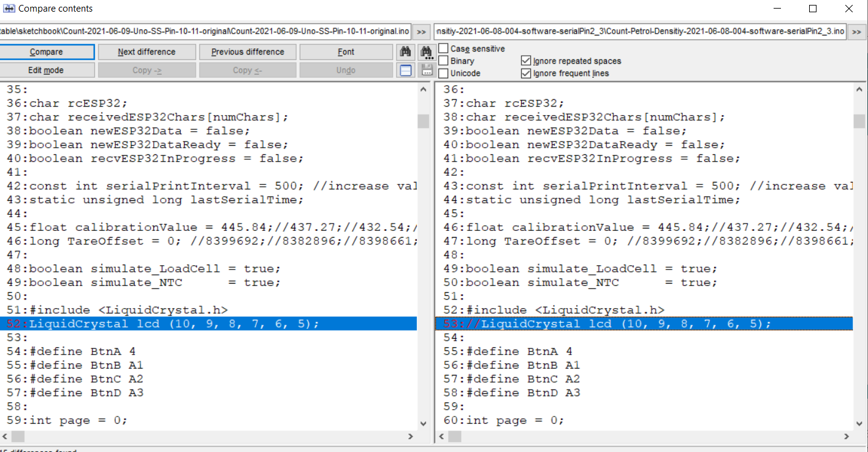Jump to Next difference
868x452 pixels.
coord(147,51)
